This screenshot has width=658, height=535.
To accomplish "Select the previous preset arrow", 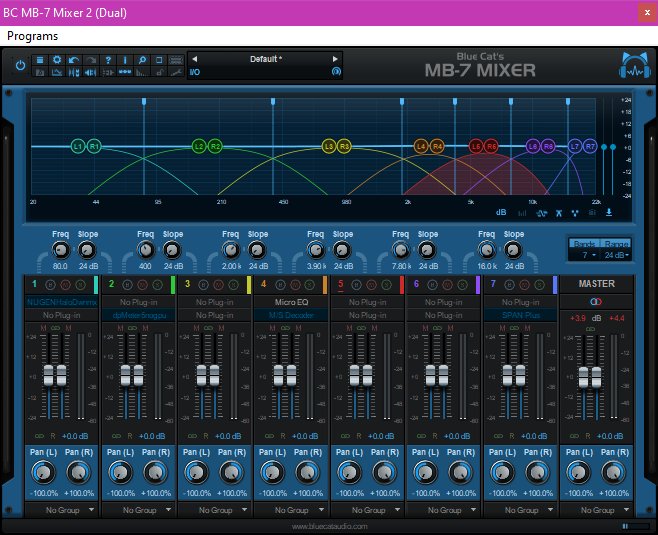I will tap(195, 59).
